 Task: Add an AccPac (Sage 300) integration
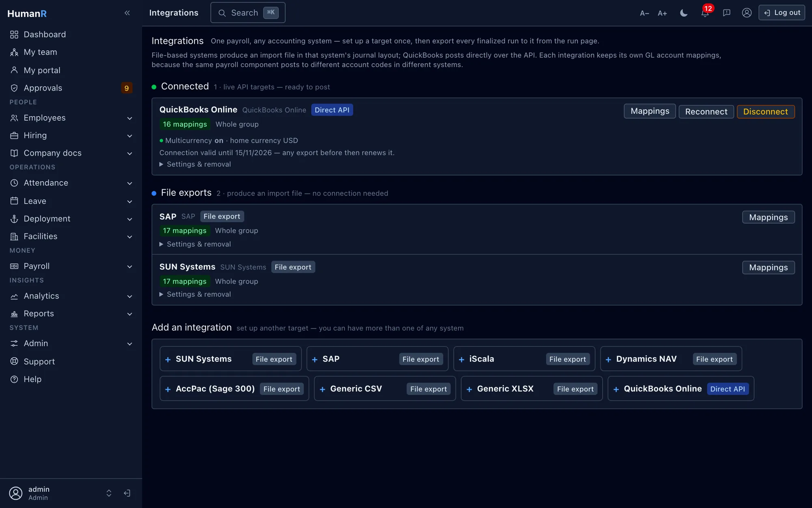point(234,389)
